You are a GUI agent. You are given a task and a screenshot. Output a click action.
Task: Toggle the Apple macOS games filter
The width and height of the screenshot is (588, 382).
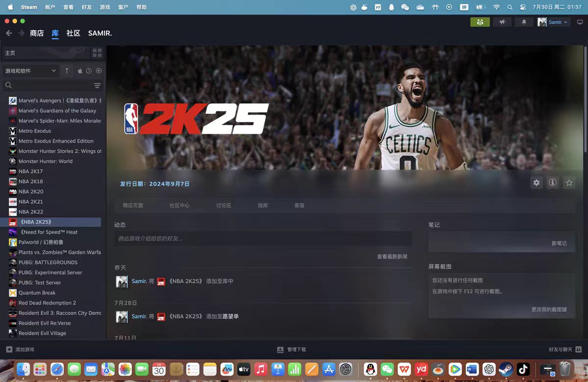pyautogui.click(x=80, y=71)
